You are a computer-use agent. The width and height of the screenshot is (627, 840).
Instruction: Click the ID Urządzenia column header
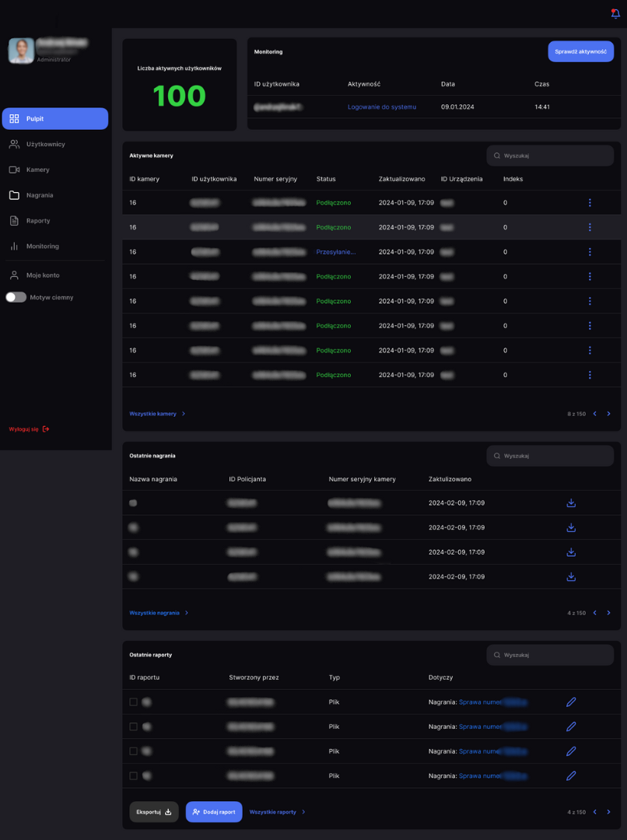pos(462,179)
